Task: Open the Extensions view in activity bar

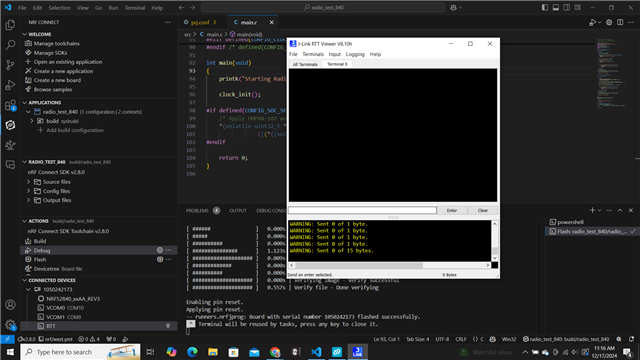Action: point(10,105)
